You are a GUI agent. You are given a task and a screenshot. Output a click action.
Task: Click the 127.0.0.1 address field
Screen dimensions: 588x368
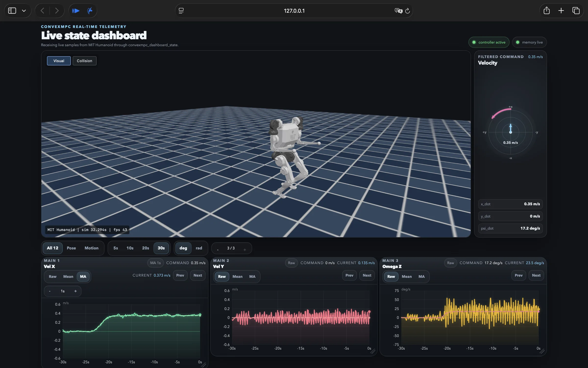[294, 11]
